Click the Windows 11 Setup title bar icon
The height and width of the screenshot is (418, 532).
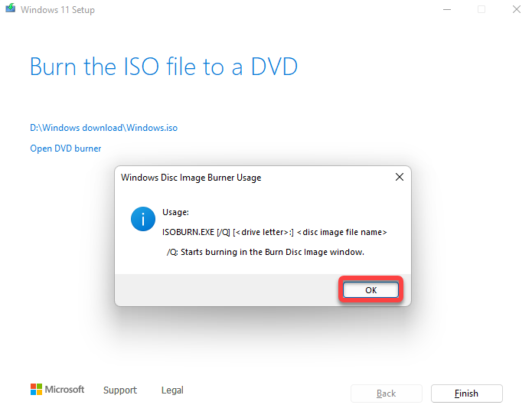pyautogui.click(x=9, y=11)
